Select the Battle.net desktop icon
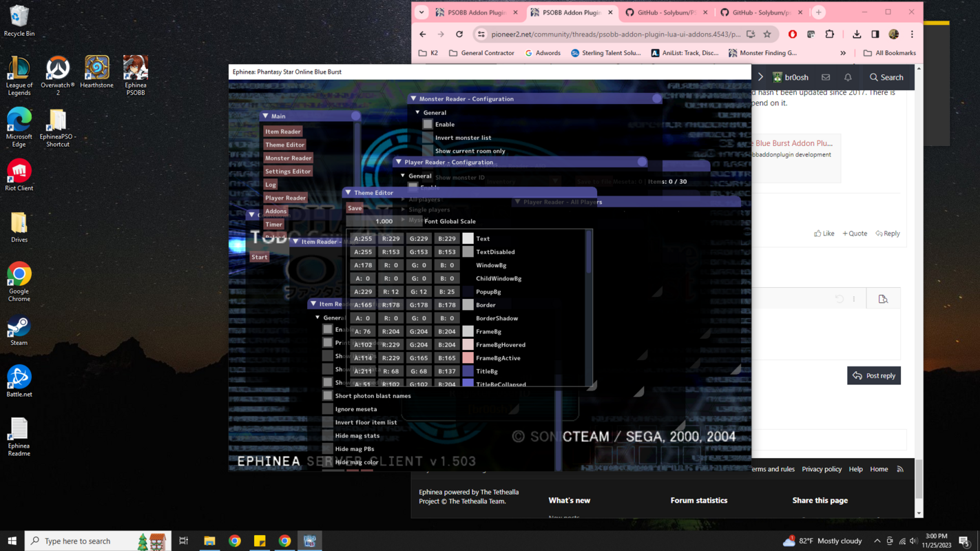 (19, 382)
